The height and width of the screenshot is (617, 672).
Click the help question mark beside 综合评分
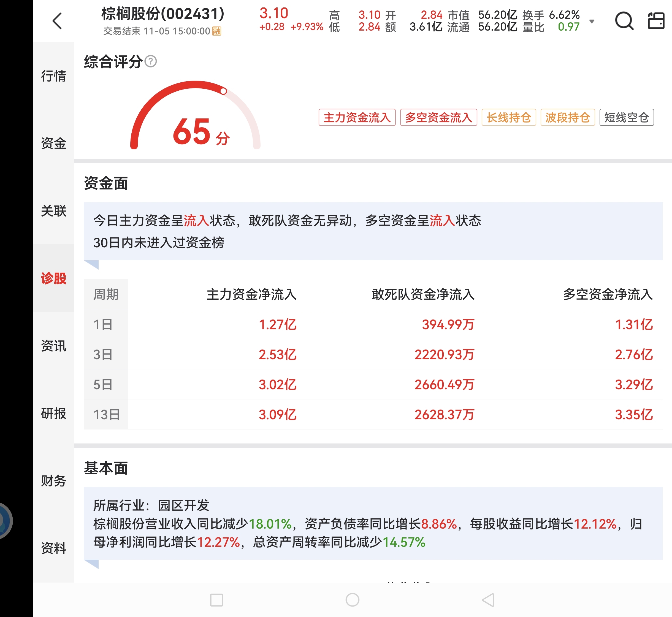(x=151, y=61)
